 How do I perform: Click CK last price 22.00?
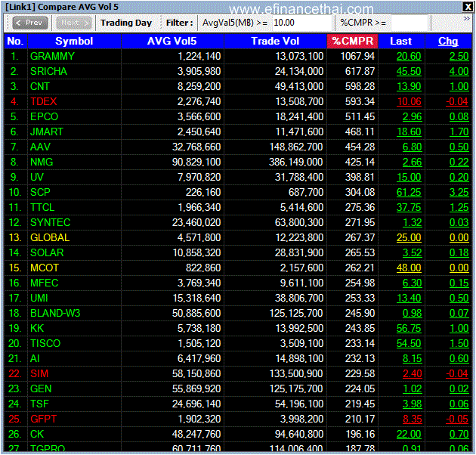[x=409, y=434]
